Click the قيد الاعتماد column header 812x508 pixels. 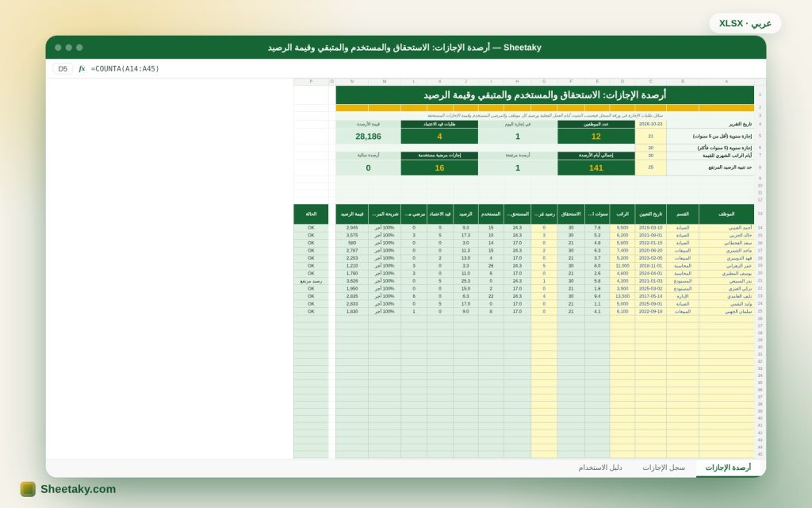tap(439, 214)
